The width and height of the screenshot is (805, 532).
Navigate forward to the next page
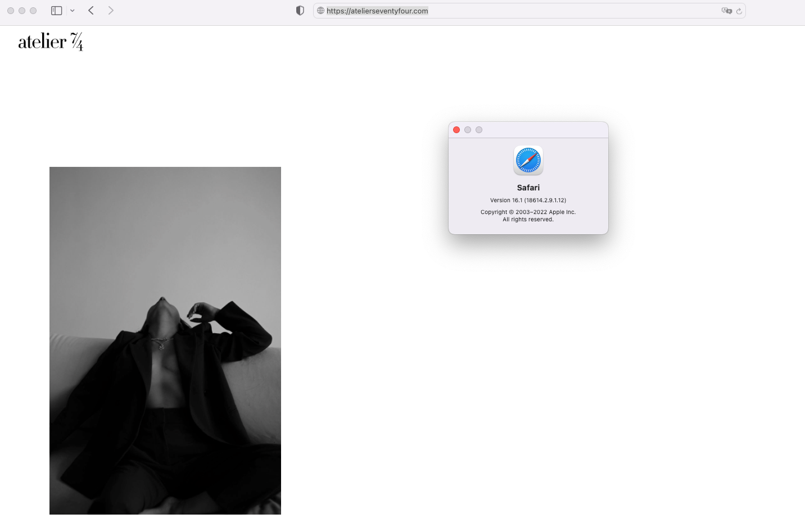click(111, 10)
